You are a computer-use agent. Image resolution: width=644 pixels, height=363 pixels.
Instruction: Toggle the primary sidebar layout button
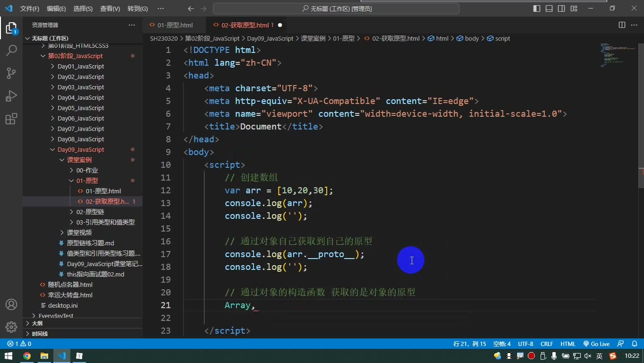537,9
